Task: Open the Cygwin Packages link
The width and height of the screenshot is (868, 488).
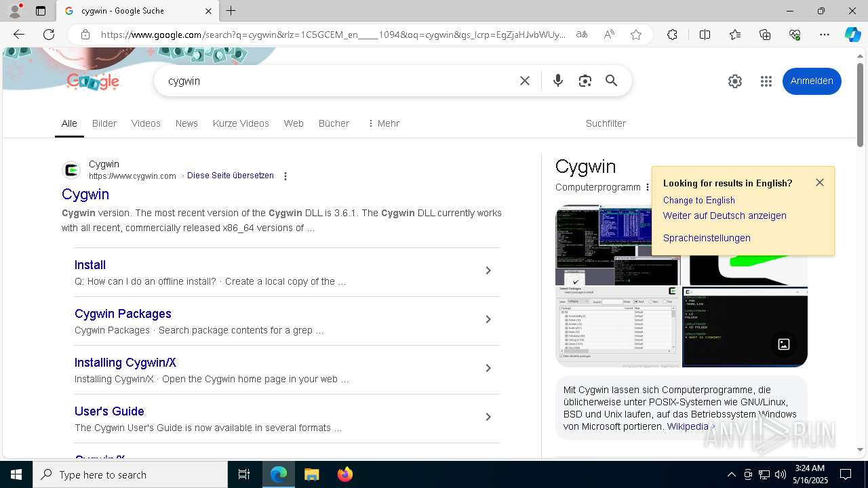Action: coord(123,314)
